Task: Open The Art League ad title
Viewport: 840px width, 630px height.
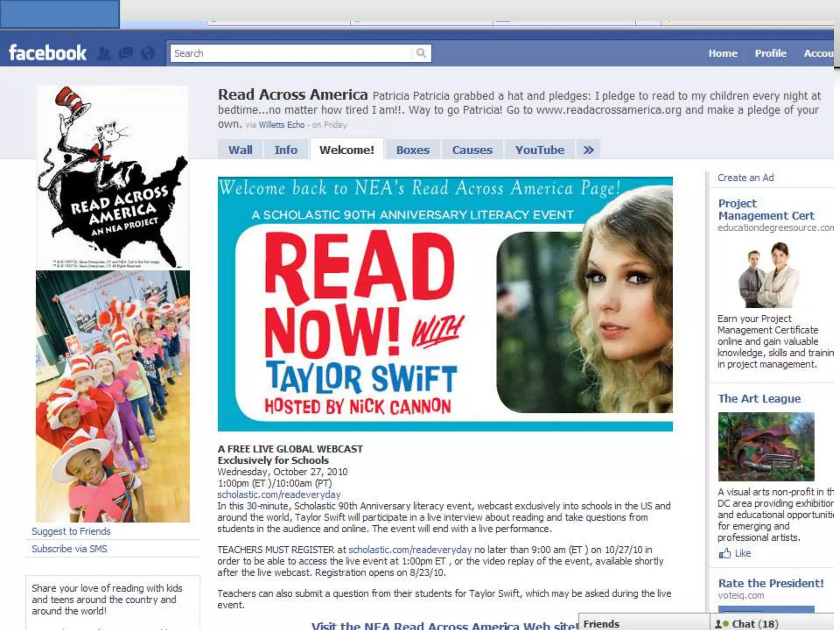Action: (x=759, y=399)
